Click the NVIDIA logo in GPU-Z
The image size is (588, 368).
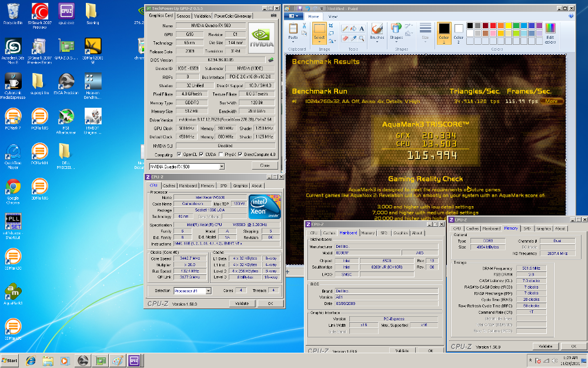[262, 38]
